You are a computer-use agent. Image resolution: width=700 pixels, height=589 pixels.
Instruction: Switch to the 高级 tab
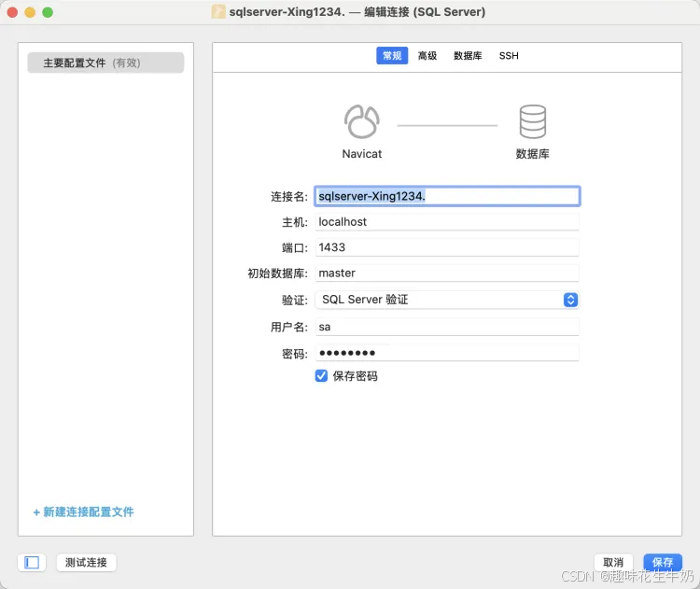pyautogui.click(x=427, y=56)
